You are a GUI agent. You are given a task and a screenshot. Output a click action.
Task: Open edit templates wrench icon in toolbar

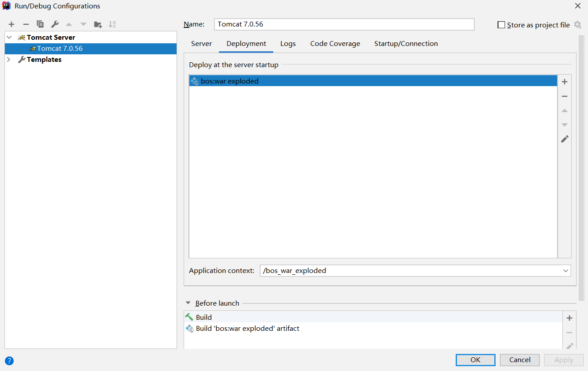pos(55,24)
